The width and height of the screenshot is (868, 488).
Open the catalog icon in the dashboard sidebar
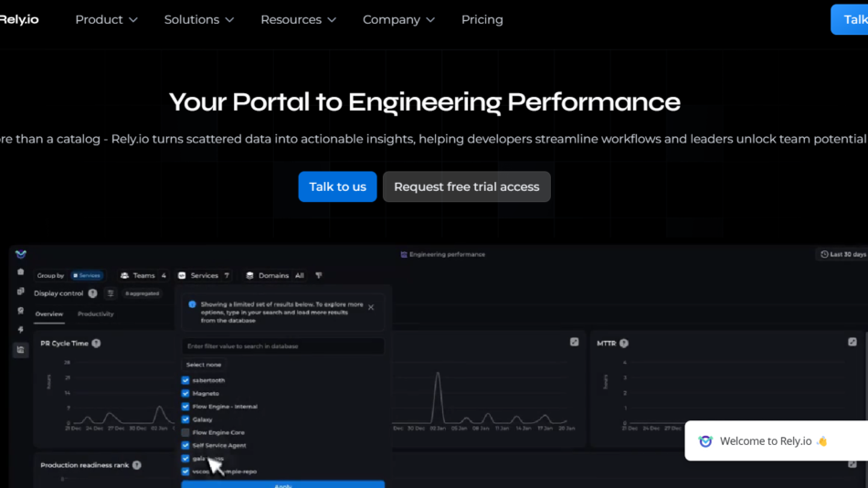coord(20,292)
